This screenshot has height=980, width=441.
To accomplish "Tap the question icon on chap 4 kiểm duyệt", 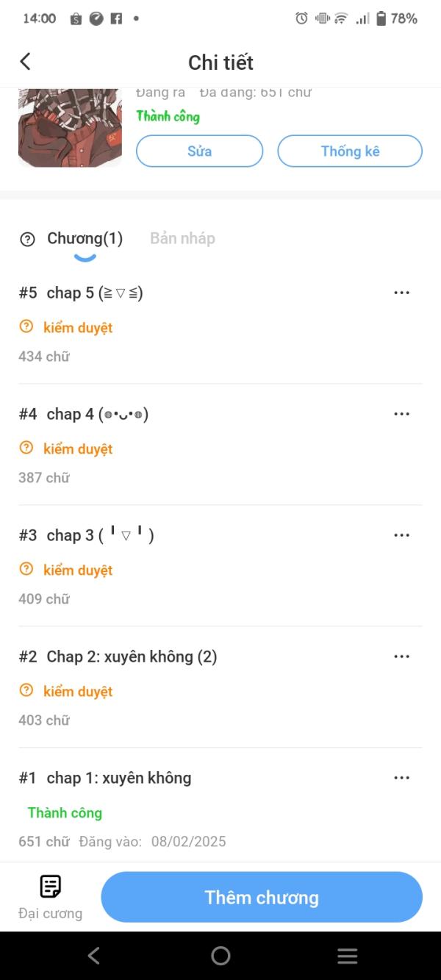I will 26,448.
